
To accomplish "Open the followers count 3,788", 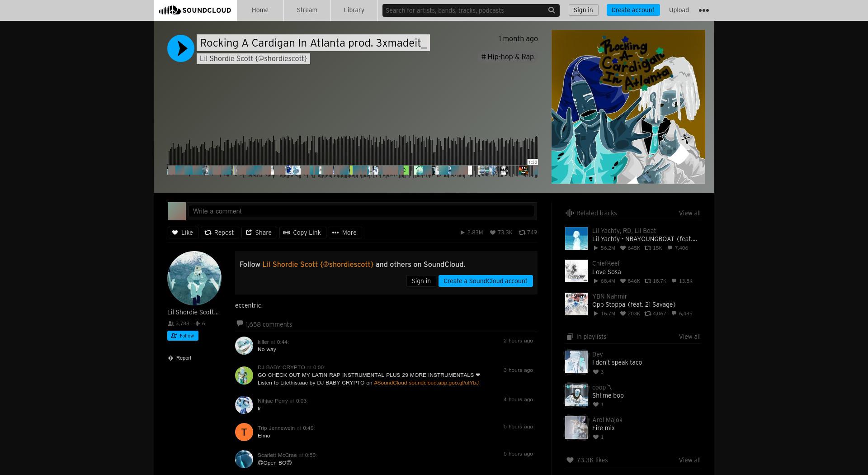I will coord(179,323).
